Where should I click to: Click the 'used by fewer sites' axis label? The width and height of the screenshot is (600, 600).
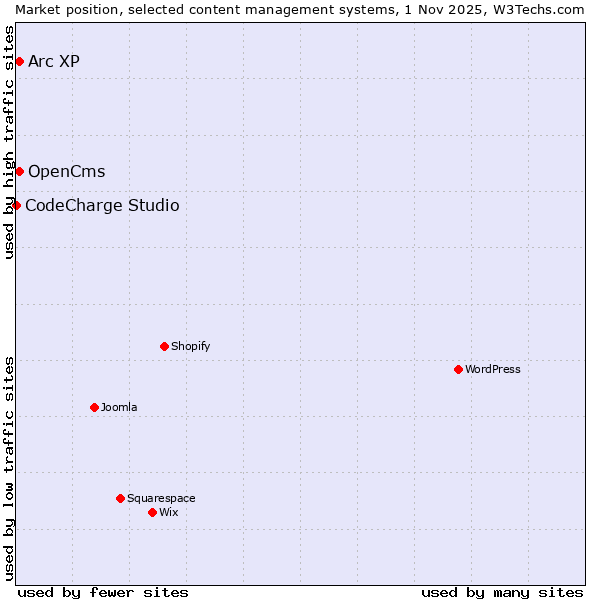(103, 592)
